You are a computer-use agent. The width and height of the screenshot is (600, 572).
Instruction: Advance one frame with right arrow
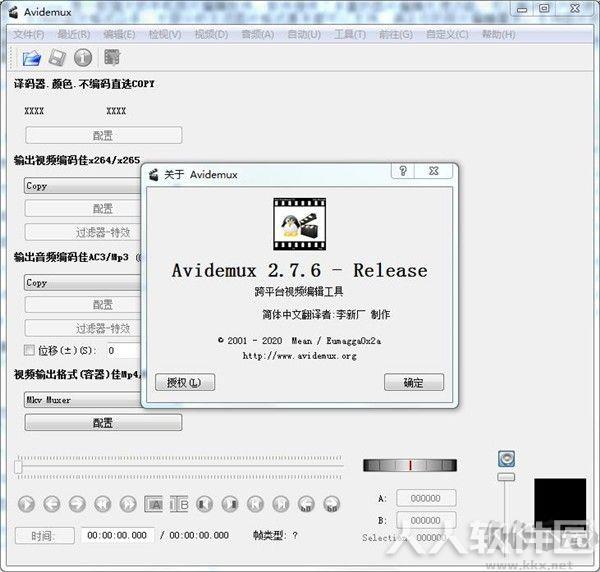(x=77, y=504)
